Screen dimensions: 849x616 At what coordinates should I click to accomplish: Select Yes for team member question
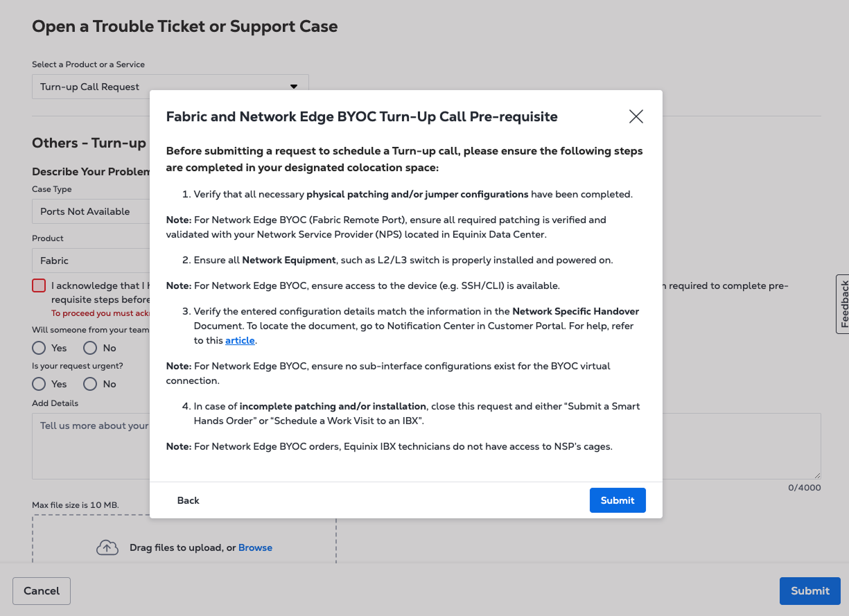tap(40, 348)
